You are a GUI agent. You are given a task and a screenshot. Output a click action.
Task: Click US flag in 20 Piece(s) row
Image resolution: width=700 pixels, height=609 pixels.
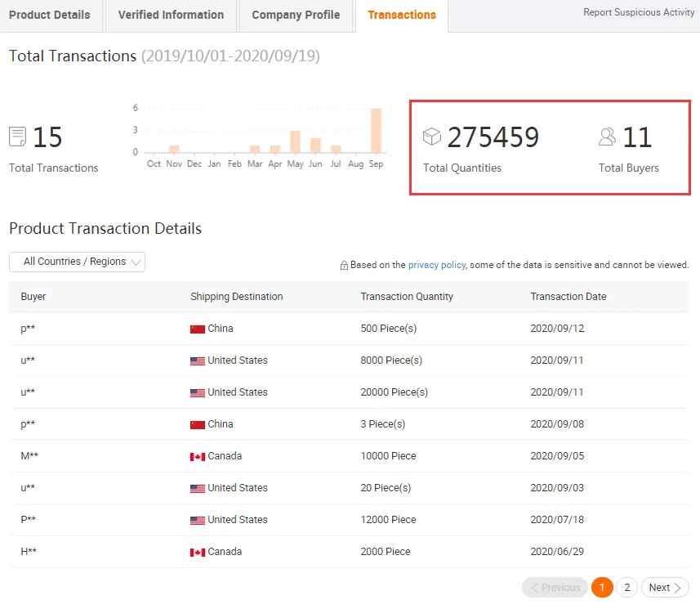tap(198, 488)
